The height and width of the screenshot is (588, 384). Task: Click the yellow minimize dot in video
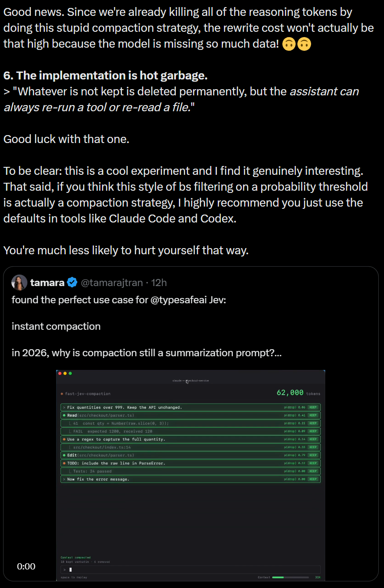(65, 373)
